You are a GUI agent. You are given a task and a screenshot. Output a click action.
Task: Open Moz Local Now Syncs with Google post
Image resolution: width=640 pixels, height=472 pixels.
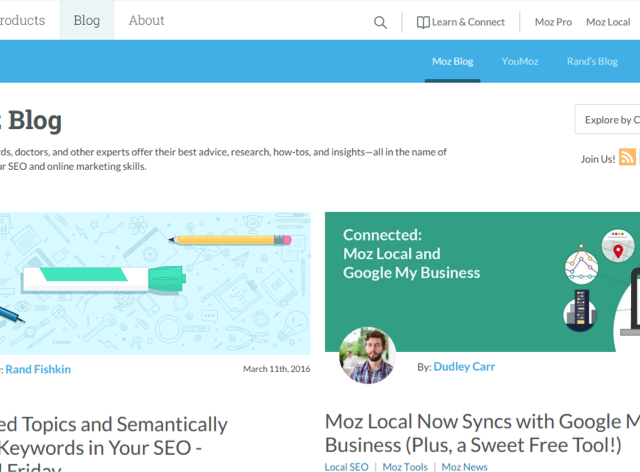point(482,433)
